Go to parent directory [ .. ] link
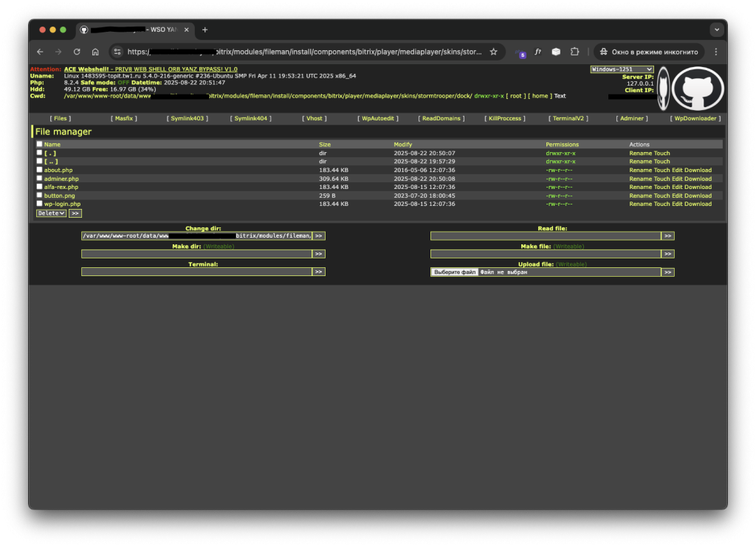Screen dimensions: 756x547 click(51, 162)
